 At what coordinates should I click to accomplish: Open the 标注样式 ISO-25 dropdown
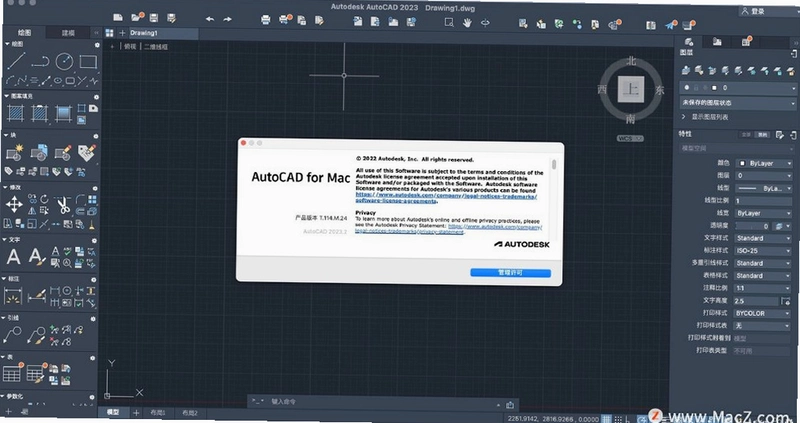763,251
